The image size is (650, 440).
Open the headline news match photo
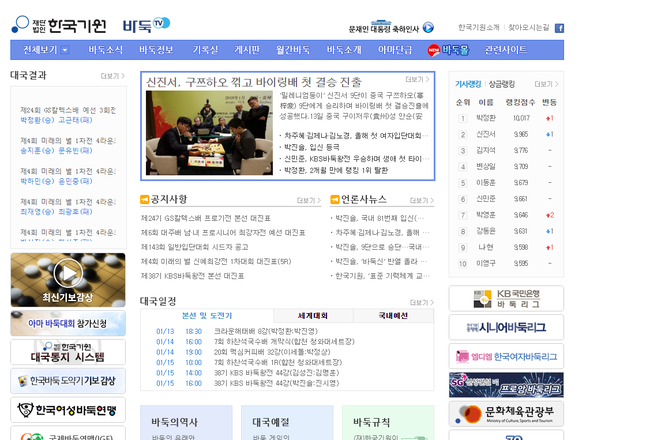tap(209, 133)
